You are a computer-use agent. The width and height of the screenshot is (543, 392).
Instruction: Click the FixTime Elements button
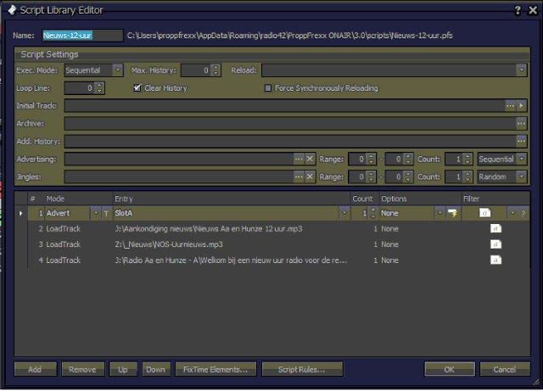[x=211, y=369]
